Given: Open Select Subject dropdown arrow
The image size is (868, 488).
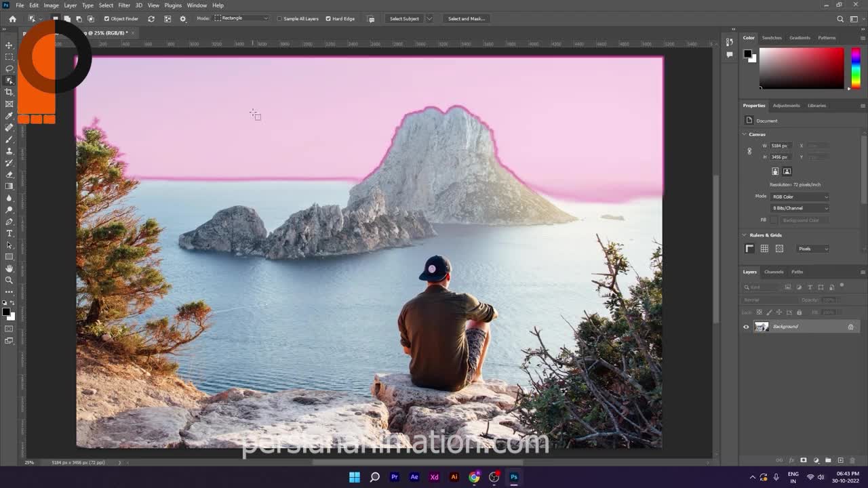Looking at the screenshot, I should point(429,19).
